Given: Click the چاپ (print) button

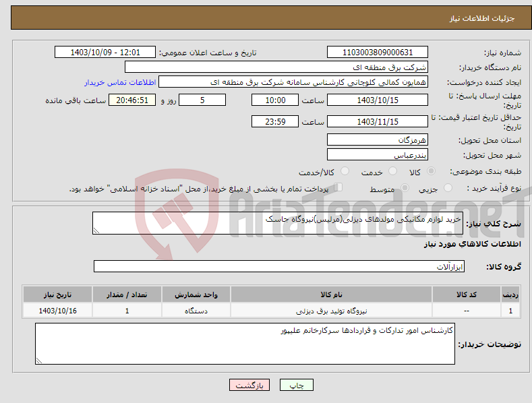Looking at the screenshot, I should click(x=296, y=385).
